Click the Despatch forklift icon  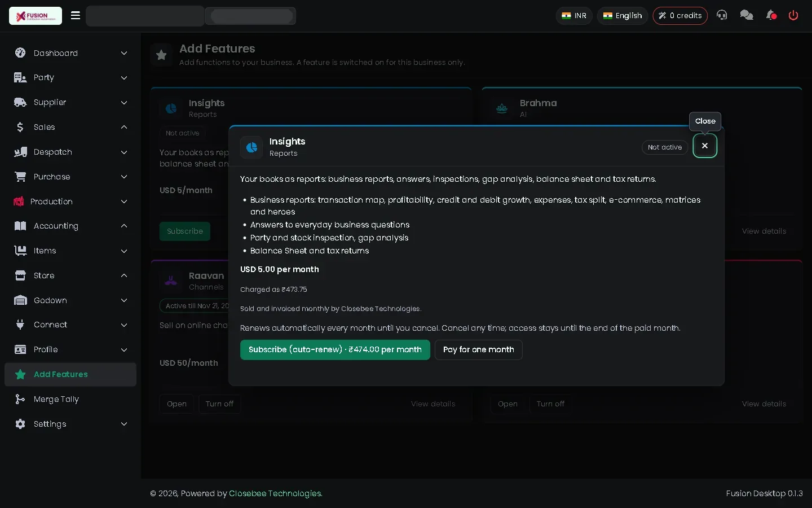coord(20,152)
